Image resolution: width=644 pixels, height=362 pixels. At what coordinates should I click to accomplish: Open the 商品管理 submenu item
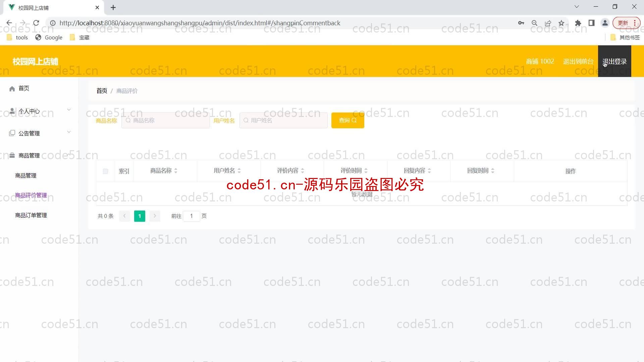coord(26,175)
